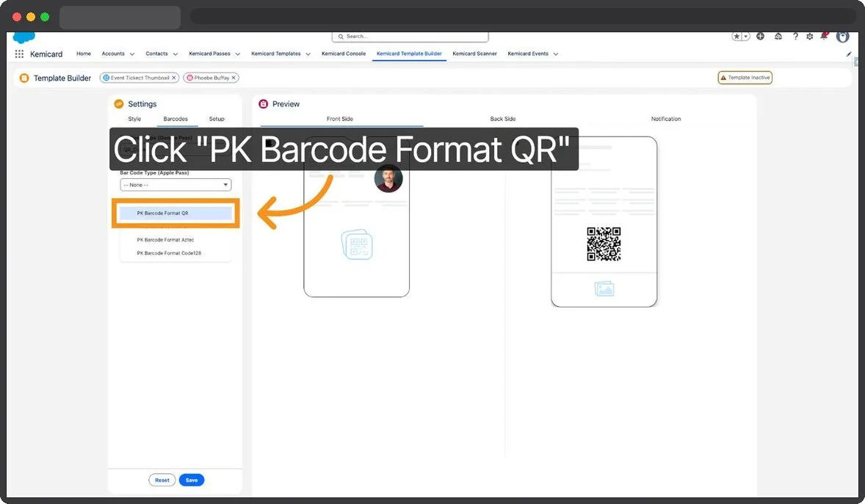Switch to the Setup settings tab
The width and height of the screenshot is (865, 504).
click(217, 119)
